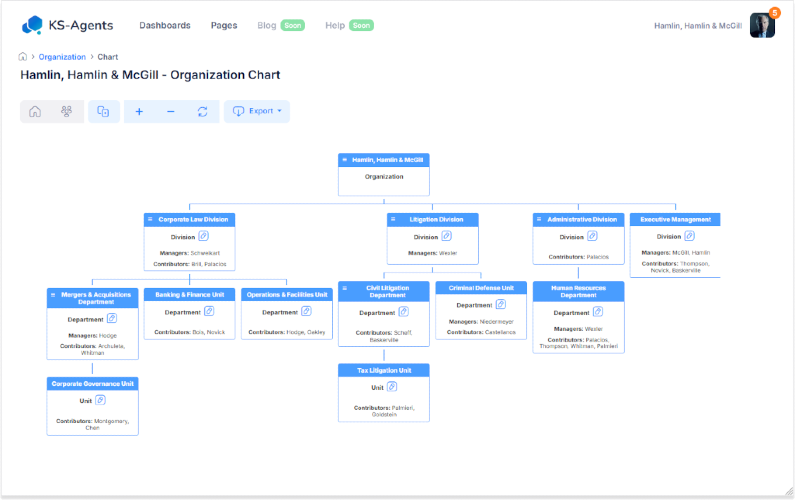Click 'Managers: Niedermeyer' text
This screenshot has width=795, height=500.
(481, 322)
